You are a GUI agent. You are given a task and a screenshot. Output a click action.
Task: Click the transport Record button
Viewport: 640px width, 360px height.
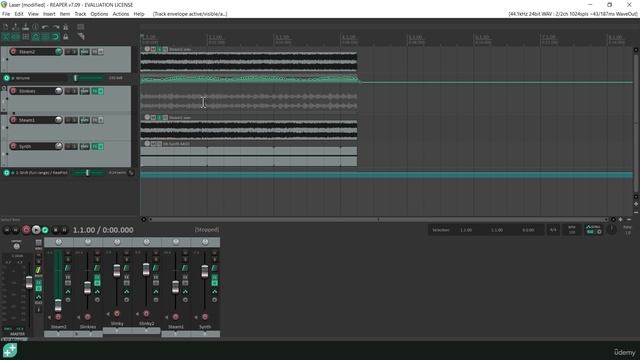26,230
